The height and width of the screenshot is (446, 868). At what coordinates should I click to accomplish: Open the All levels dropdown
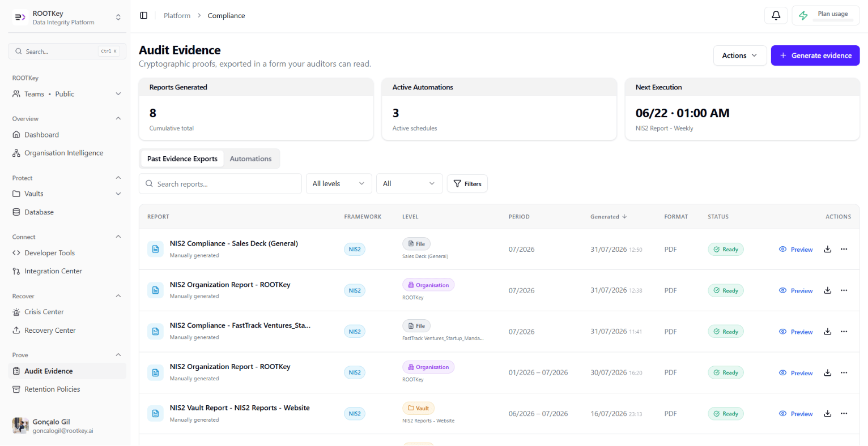339,184
